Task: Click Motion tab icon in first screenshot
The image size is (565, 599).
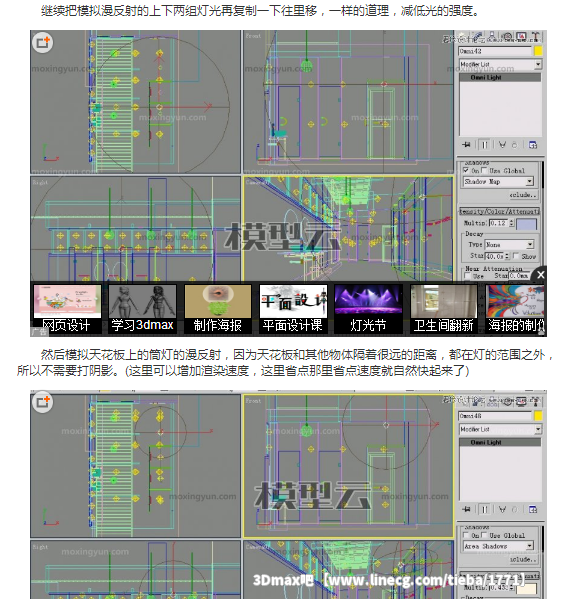Action: point(507,37)
